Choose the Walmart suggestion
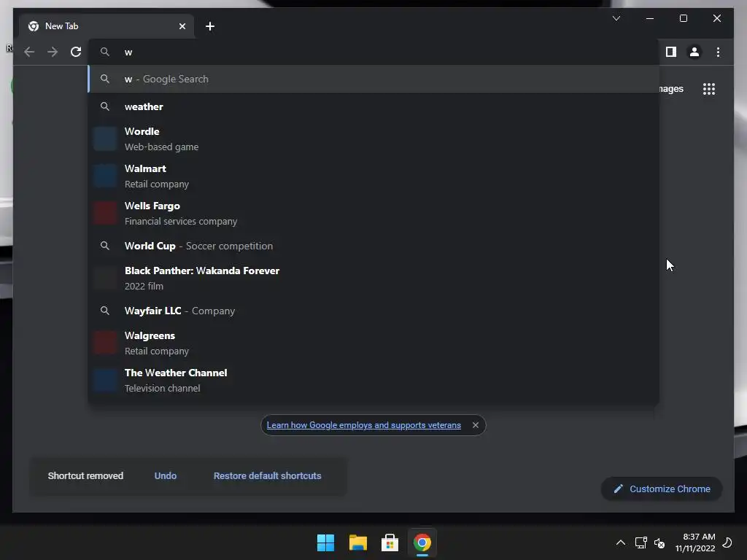Image resolution: width=747 pixels, height=560 pixels. [374, 176]
